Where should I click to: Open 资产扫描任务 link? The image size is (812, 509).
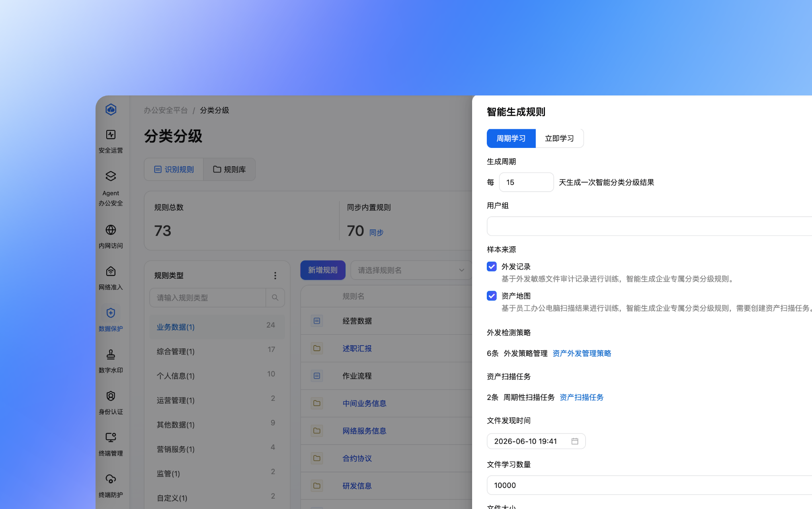(582, 397)
